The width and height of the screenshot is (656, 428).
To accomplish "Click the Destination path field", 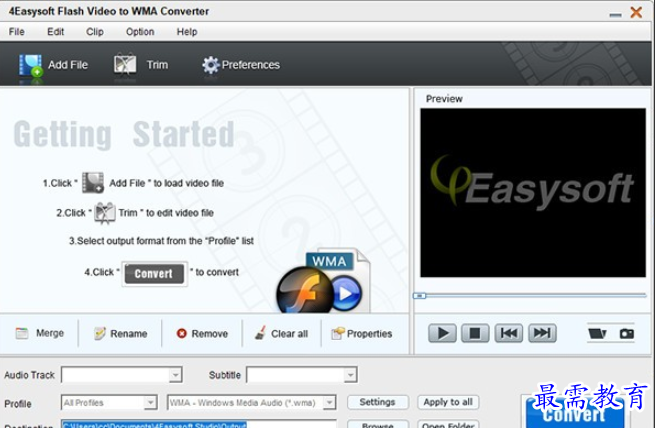I will tap(198, 424).
